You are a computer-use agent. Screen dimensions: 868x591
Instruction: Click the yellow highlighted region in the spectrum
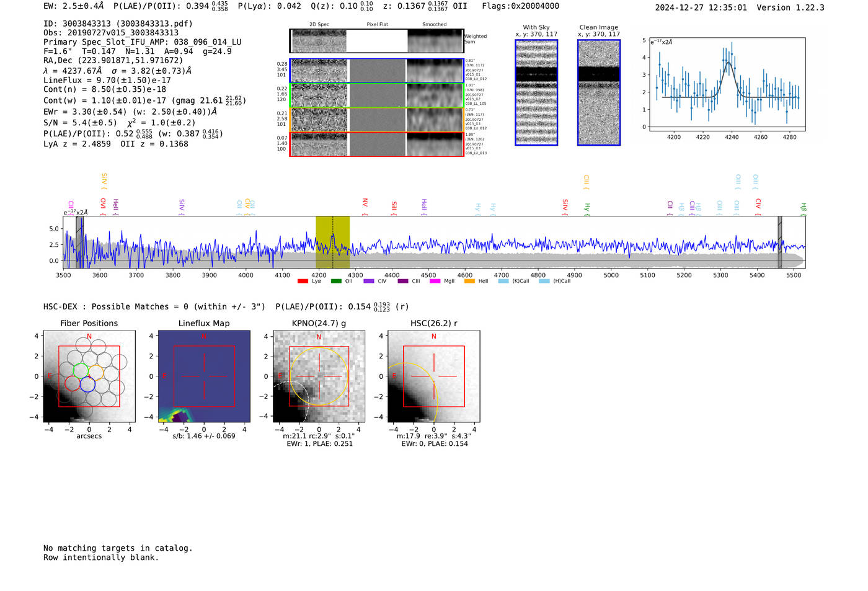click(x=332, y=242)
